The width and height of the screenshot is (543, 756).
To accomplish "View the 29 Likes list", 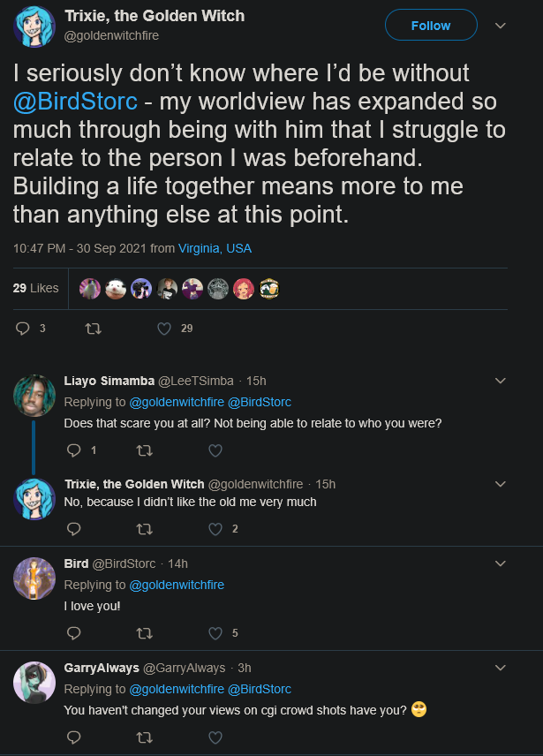I will [35, 288].
